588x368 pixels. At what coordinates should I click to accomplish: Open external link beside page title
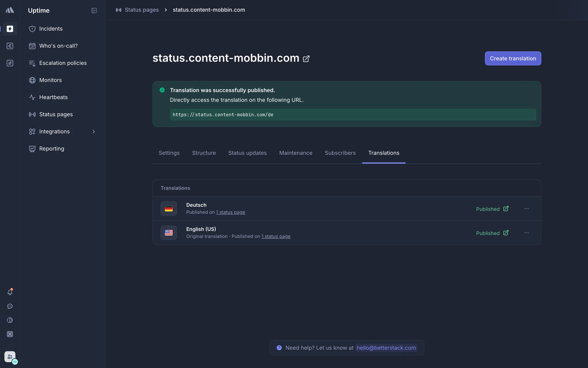coord(306,59)
